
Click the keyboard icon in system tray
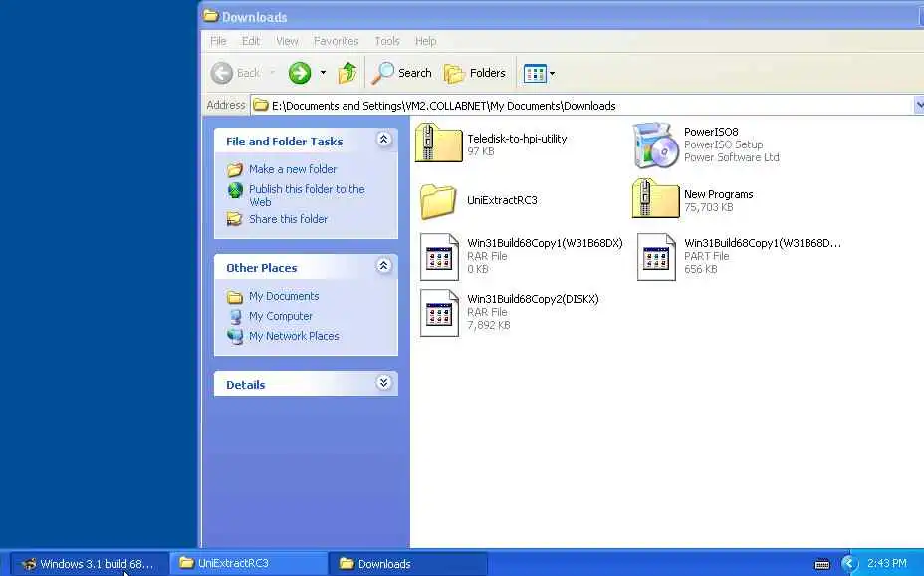pyautogui.click(x=822, y=564)
